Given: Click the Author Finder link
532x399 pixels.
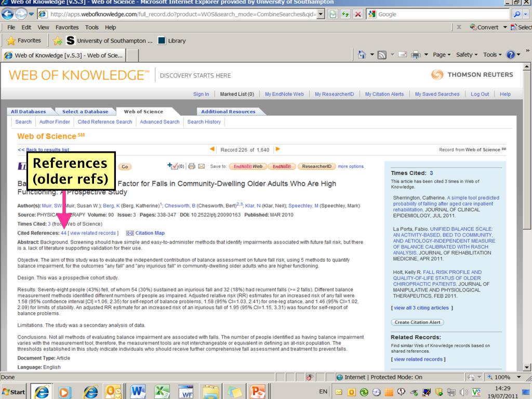Looking at the screenshot, I should pos(54,122).
